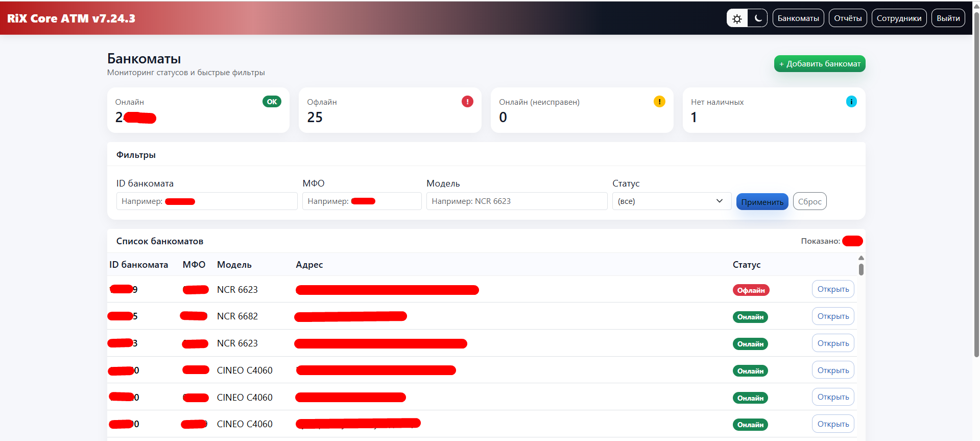Click the red Офлайн status badge

click(x=751, y=290)
